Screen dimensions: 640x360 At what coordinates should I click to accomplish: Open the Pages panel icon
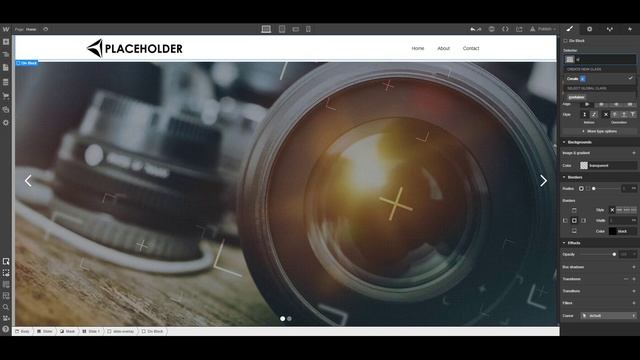[6, 67]
